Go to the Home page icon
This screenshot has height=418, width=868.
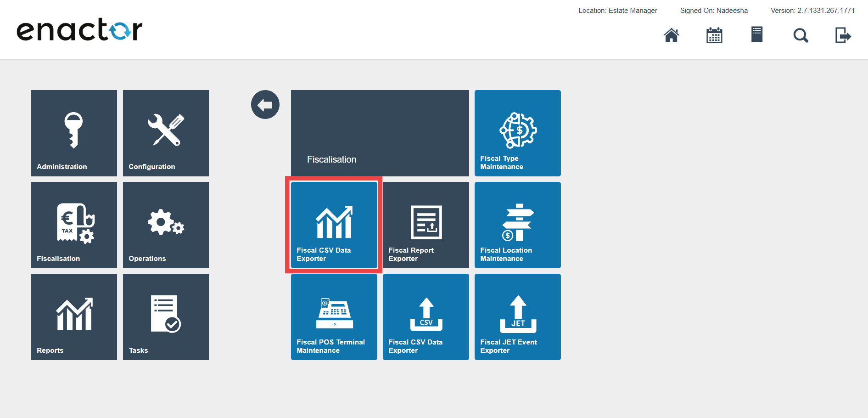[671, 35]
